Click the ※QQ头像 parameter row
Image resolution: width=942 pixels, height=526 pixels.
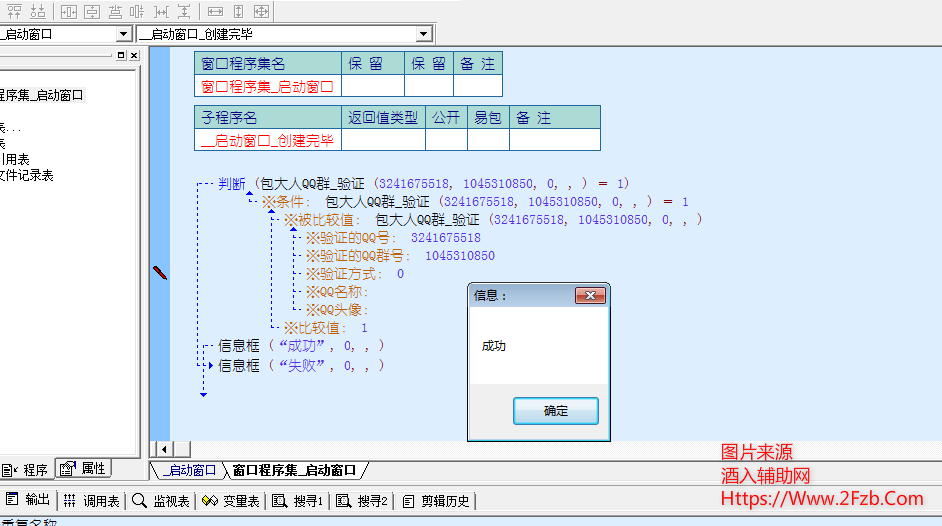[336, 310]
